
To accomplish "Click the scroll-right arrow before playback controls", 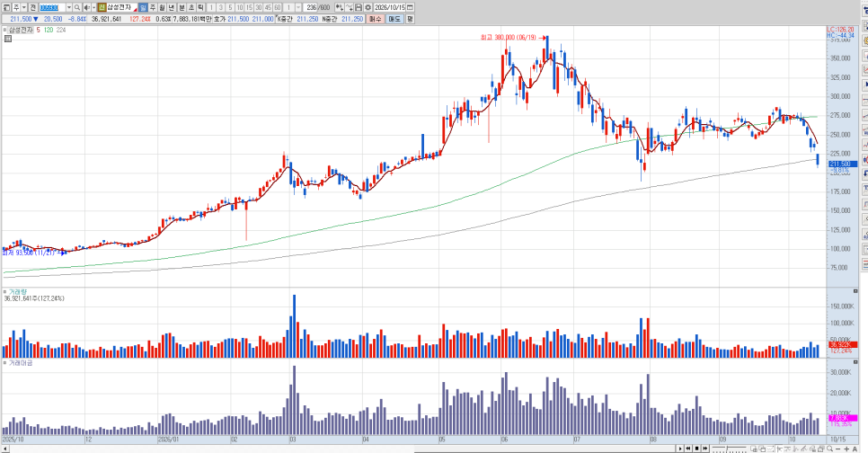I will tap(680, 449).
